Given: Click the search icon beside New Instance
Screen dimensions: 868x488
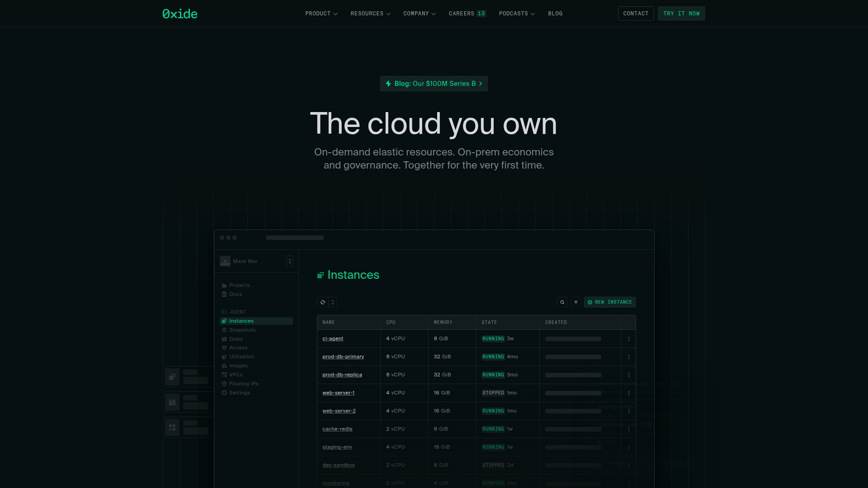Looking at the screenshot, I should pyautogui.click(x=562, y=302).
